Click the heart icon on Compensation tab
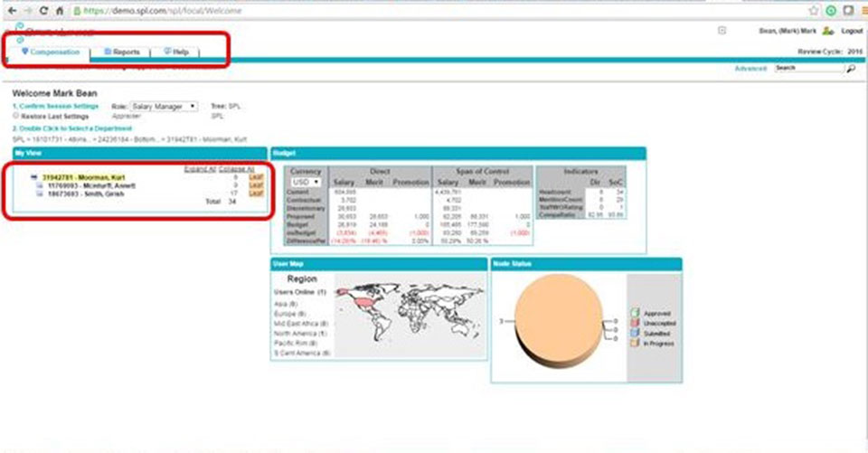868x453 pixels. [25, 52]
